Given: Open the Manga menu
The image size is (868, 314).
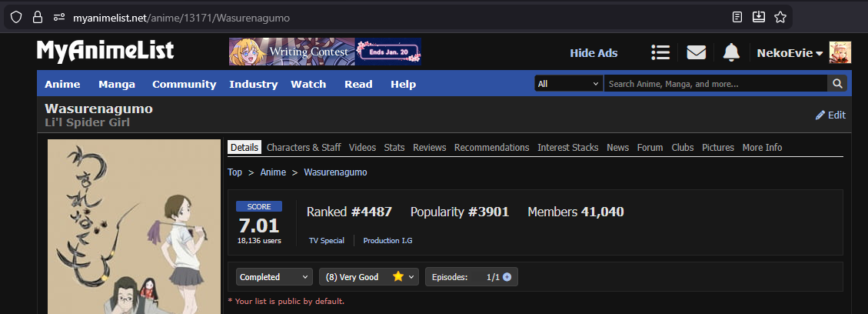Looking at the screenshot, I should click(117, 84).
